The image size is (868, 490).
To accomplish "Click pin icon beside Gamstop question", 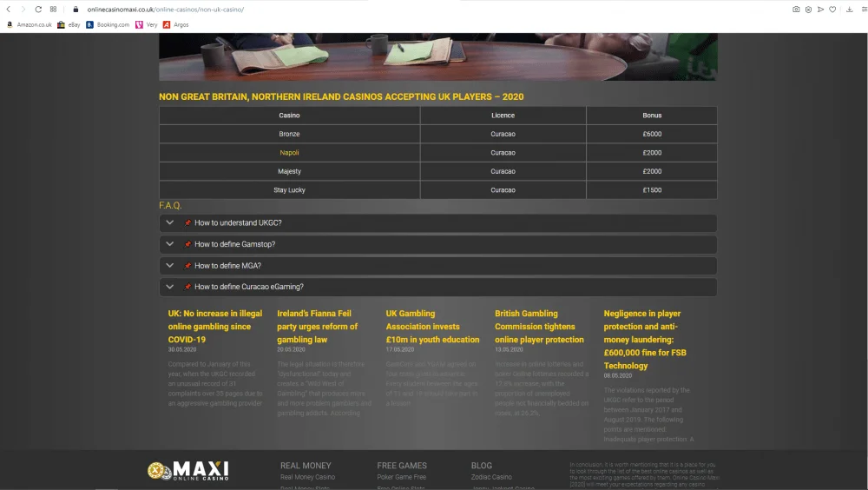I will [x=187, y=244].
